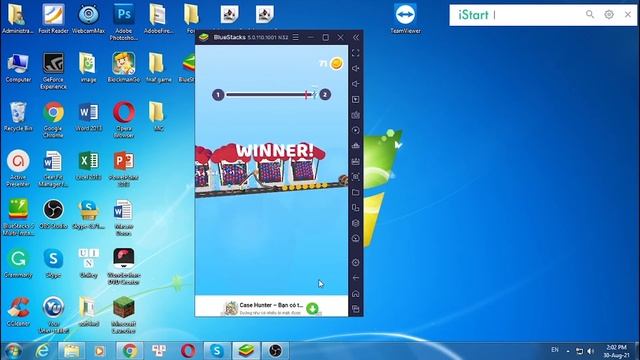Select PowerPoint 2013 desktop shortcut

tap(124, 169)
